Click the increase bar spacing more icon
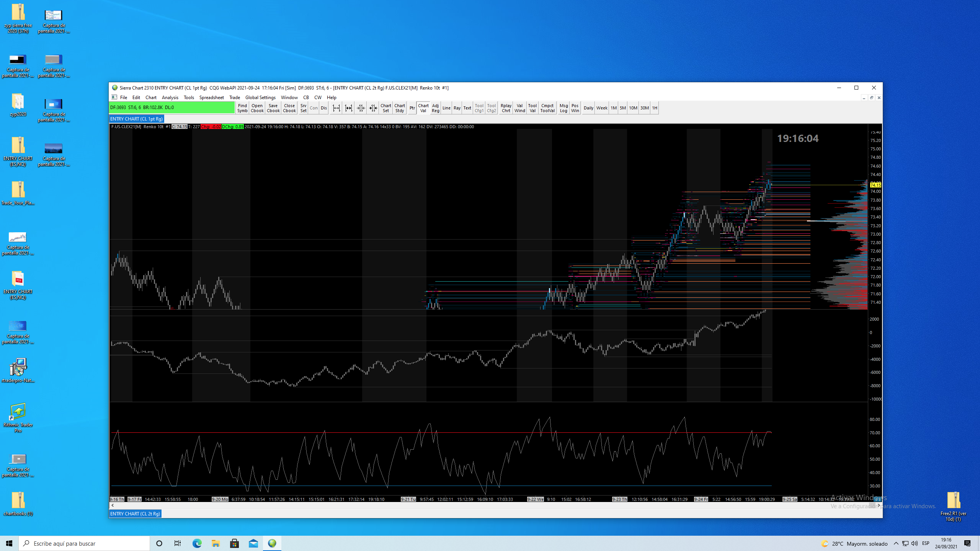This screenshot has height=551, width=980. (x=348, y=108)
